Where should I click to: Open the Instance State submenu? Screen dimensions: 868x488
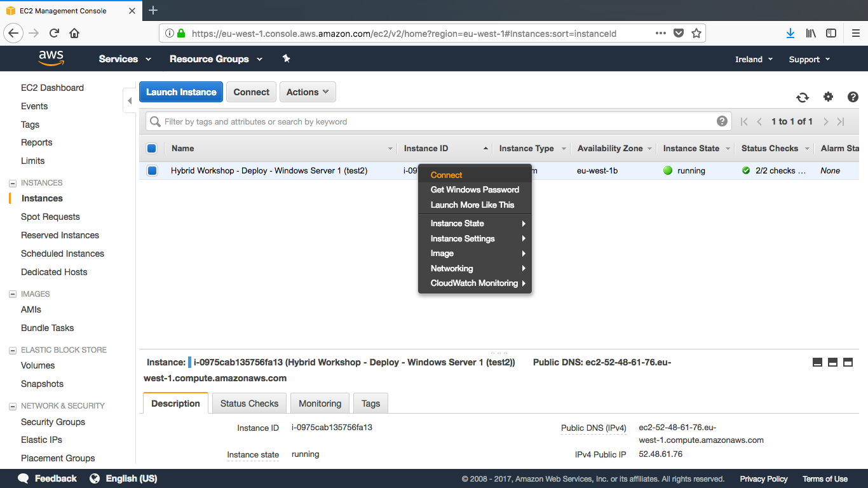click(x=475, y=223)
